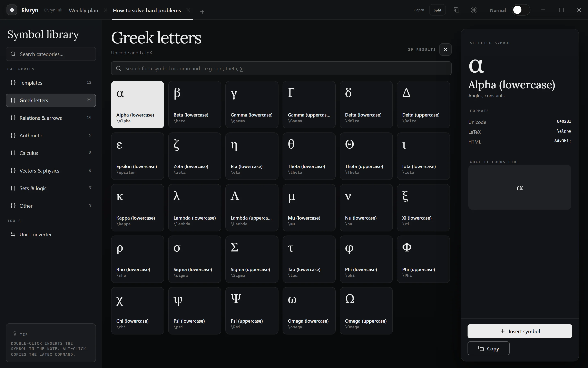Screen dimensions: 588x368
Task: Select the Delta (uppercase) symbol card
Action: pyautogui.click(x=423, y=105)
